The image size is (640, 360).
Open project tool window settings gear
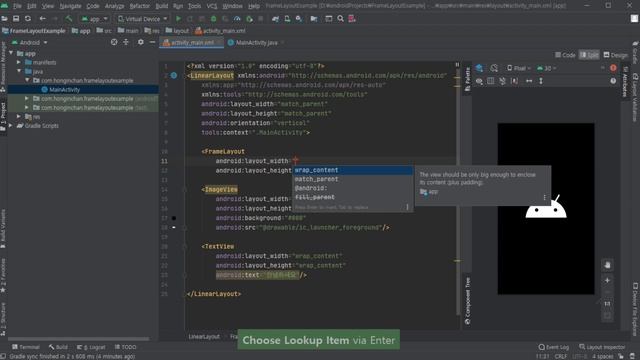(140, 42)
